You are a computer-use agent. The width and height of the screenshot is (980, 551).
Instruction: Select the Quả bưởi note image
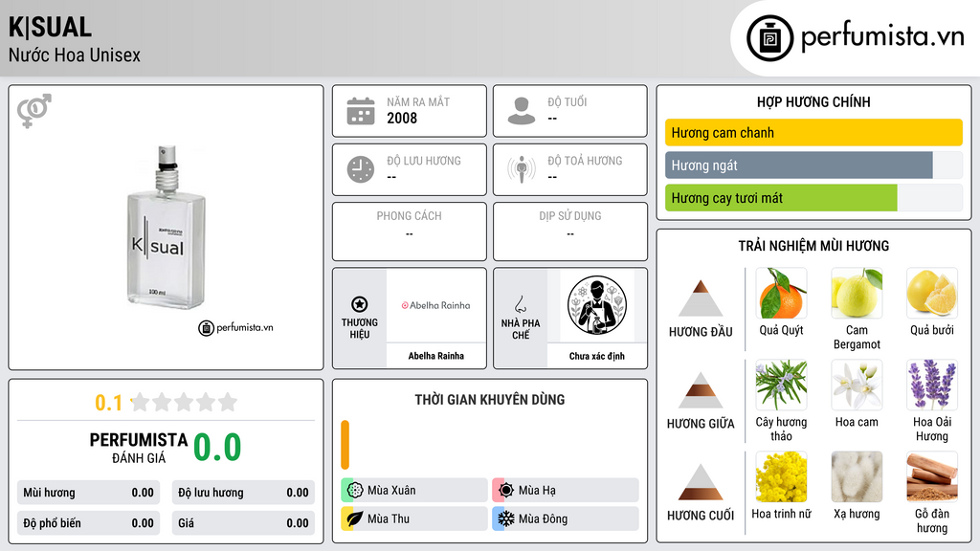click(x=932, y=294)
